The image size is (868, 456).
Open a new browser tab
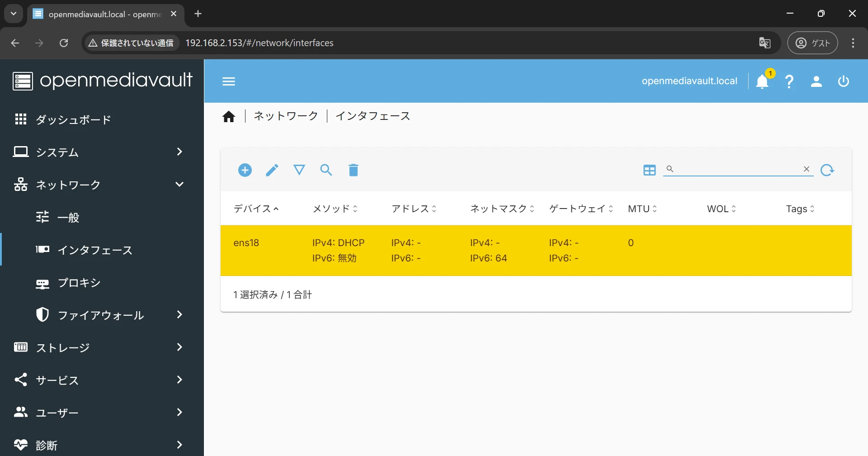point(198,14)
